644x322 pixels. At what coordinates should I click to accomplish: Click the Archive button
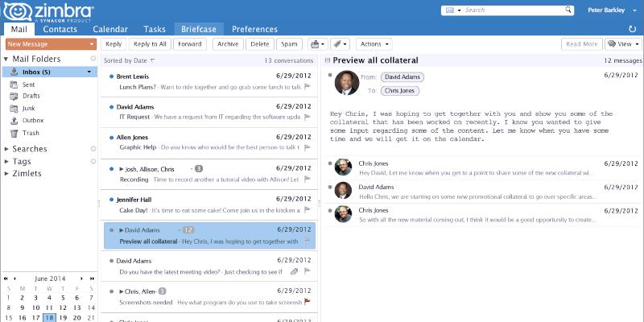[228, 43]
